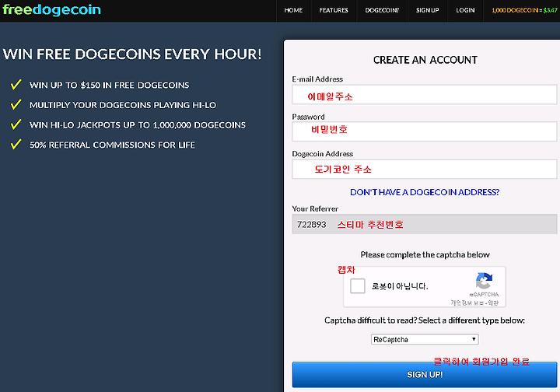Go to the FEATURES page
560x392 pixels.
334,10
